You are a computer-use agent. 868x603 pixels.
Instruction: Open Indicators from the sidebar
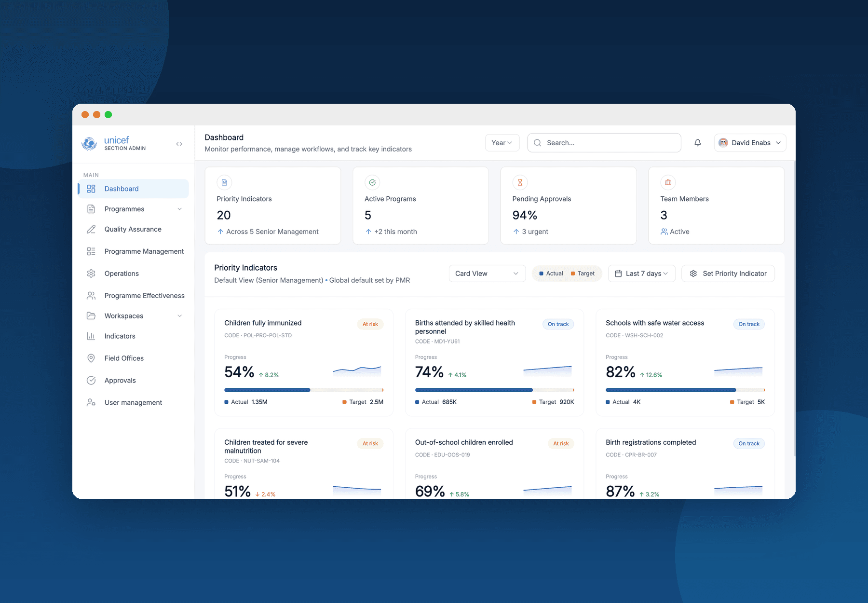(133, 336)
